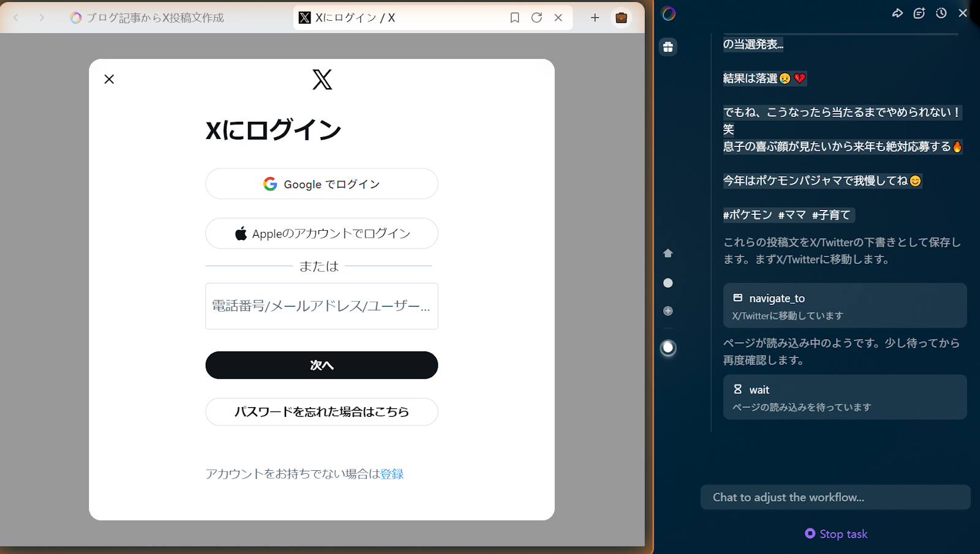This screenshot has height=554, width=980.
Task: Click the gift box icon in sidebar
Action: pyautogui.click(x=668, y=47)
